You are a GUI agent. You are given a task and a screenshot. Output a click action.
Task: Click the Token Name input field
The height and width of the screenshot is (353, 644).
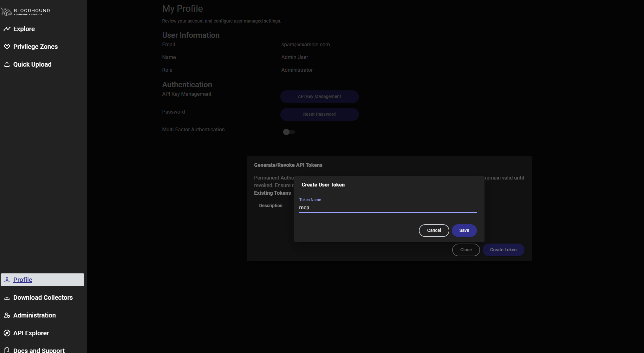(x=387, y=208)
